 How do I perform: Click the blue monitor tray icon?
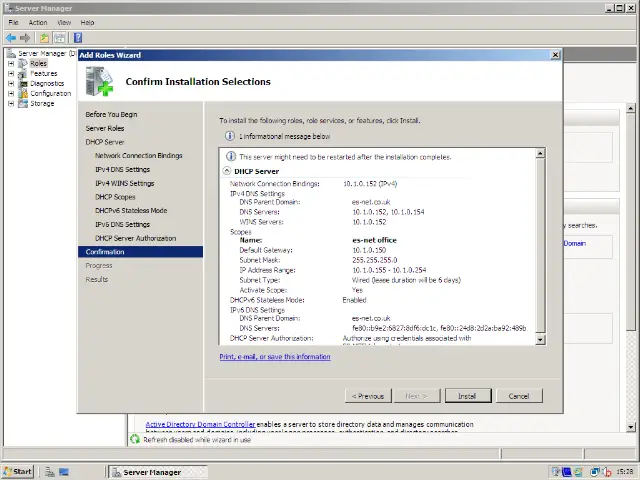point(567,472)
